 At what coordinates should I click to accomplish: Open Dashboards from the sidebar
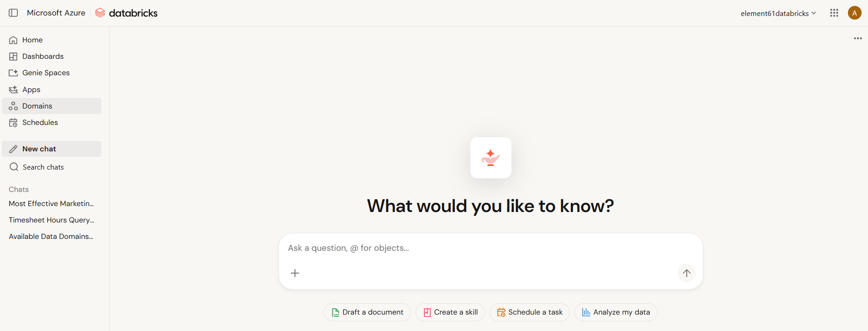(x=52, y=57)
